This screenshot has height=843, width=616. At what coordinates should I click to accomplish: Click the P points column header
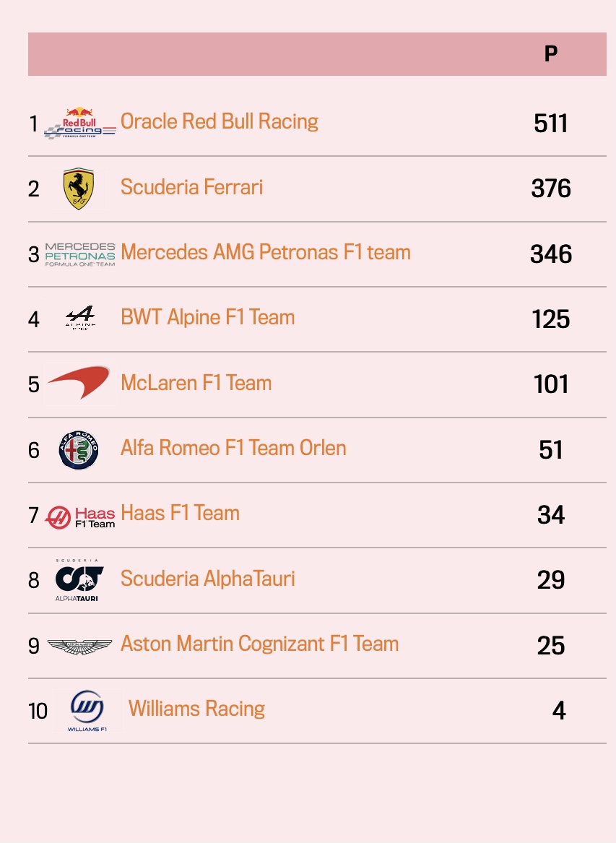point(551,53)
